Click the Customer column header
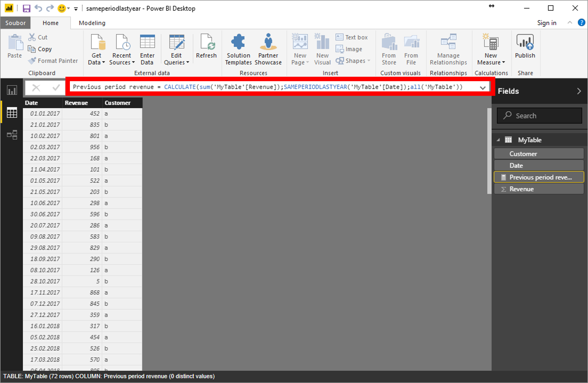 click(x=122, y=103)
